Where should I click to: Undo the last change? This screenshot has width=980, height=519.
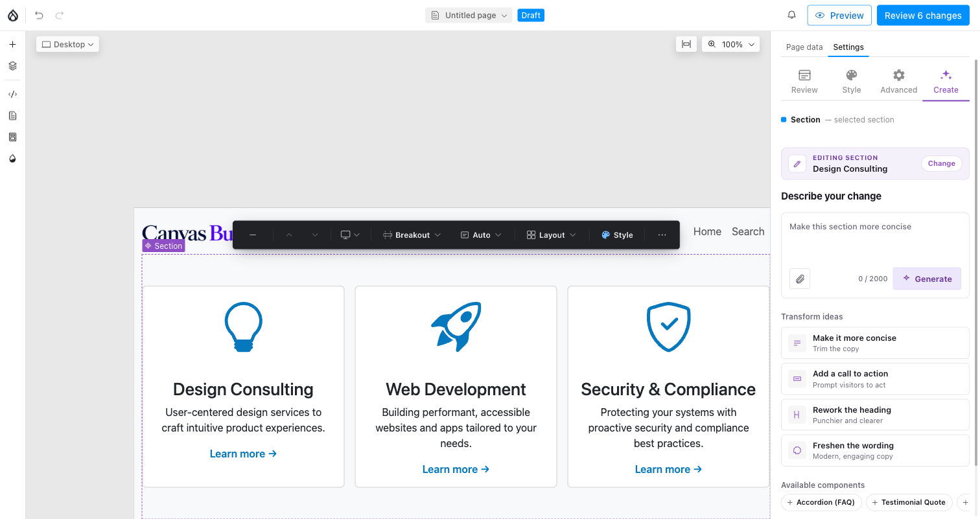point(39,15)
